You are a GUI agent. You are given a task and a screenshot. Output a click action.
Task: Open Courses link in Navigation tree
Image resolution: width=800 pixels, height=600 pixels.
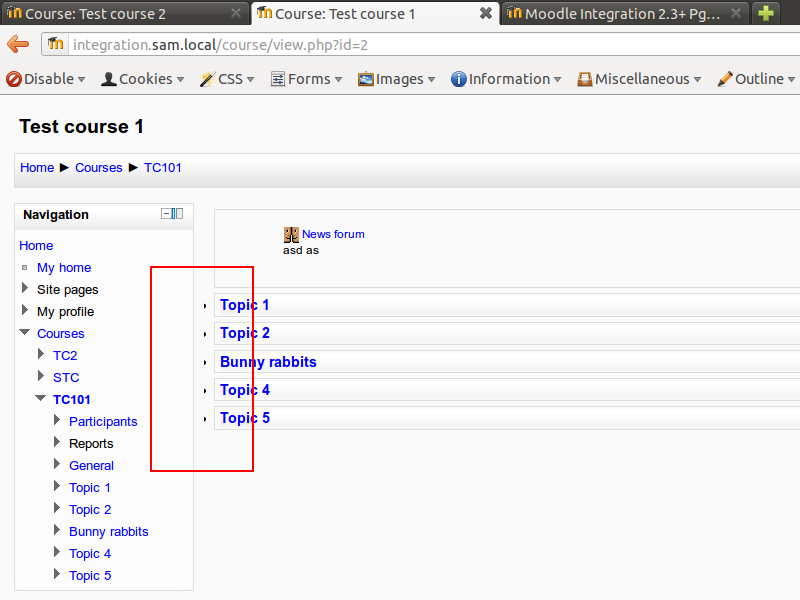tap(61, 333)
